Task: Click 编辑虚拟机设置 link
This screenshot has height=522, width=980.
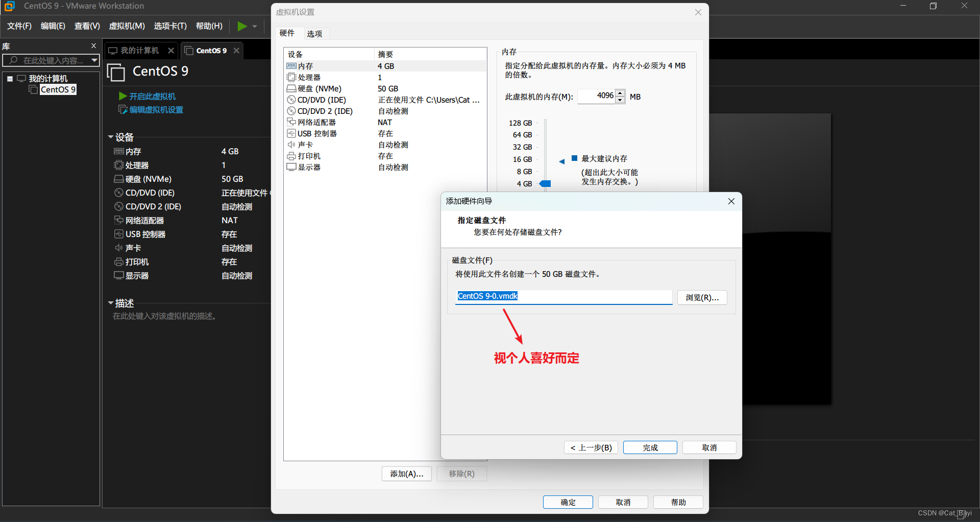Action: pos(156,109)
